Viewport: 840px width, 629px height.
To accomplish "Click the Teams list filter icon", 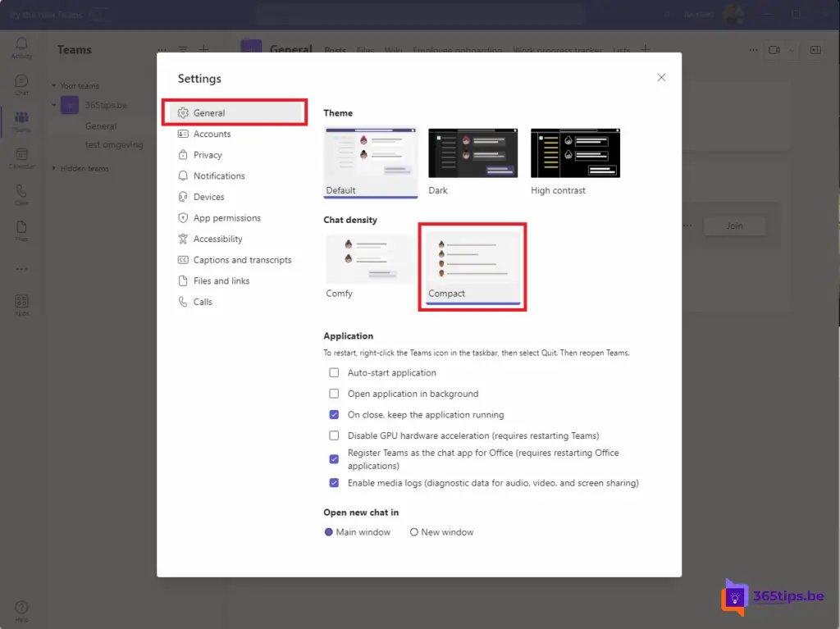I will (x=183, y=49).
